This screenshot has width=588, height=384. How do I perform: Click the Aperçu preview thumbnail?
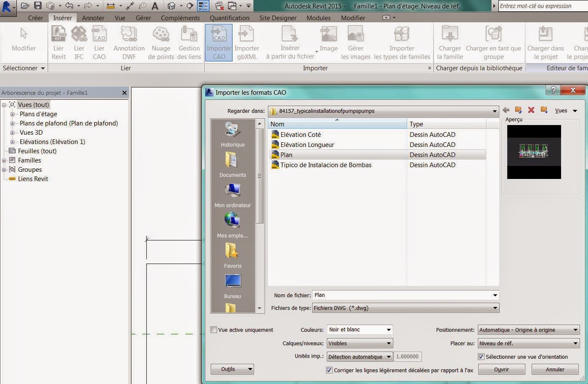[x=534, y=152]
